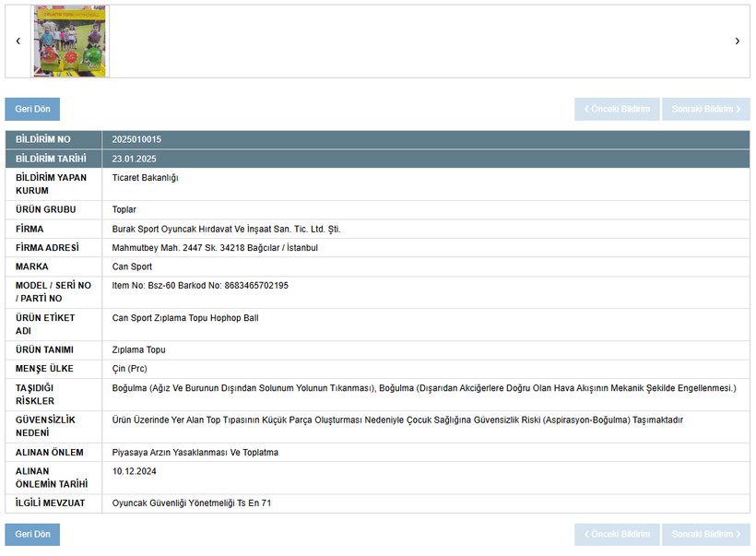The image size is (756, 556).
Task: Click the MENŞE ÜLKE label
Action: click(x=44, y=369)
